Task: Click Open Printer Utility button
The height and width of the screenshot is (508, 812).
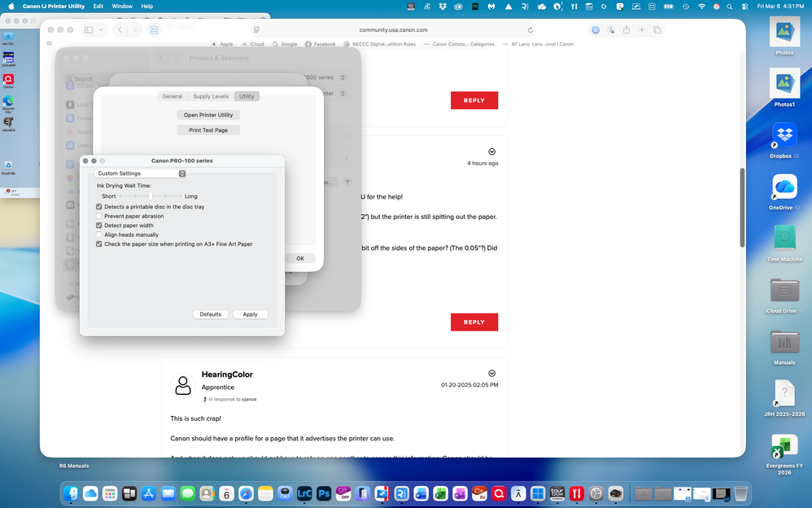Action: (x=208, y=115)
